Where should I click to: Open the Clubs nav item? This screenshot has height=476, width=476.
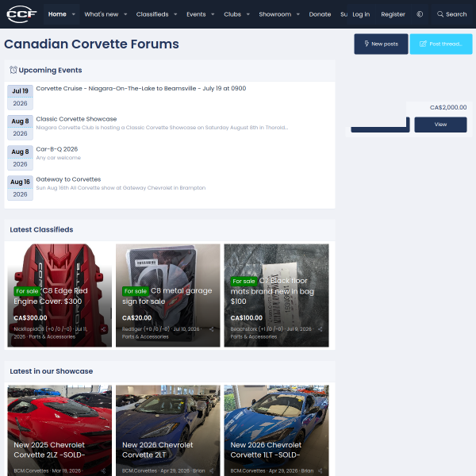tap(232, 14)
